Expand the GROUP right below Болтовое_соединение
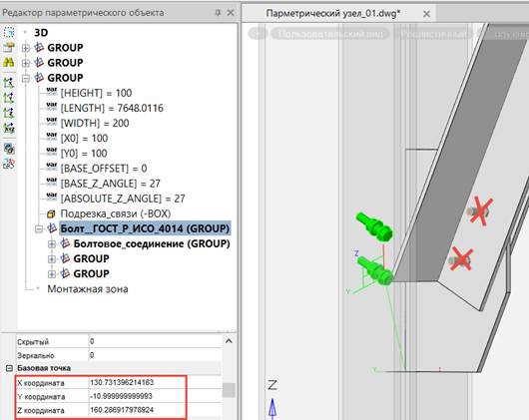The height and width of the screenshot is (420, 529). coord(52,258)
